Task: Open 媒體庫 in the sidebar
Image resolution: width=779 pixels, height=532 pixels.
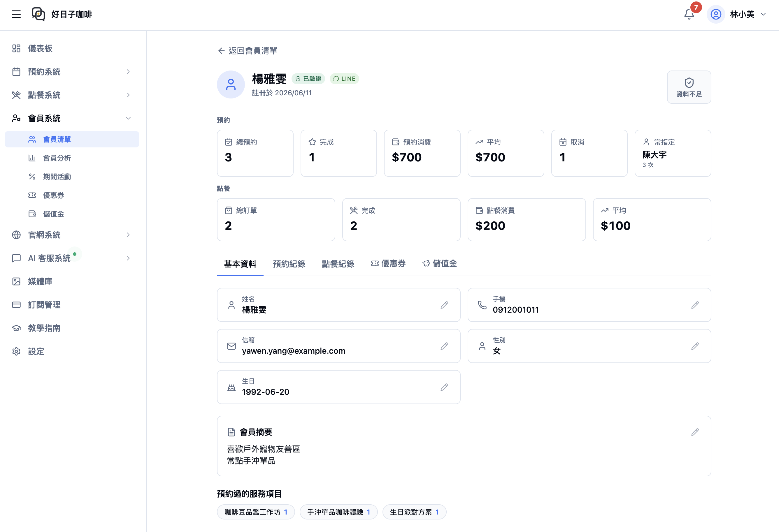Action: tap(72, 281)
